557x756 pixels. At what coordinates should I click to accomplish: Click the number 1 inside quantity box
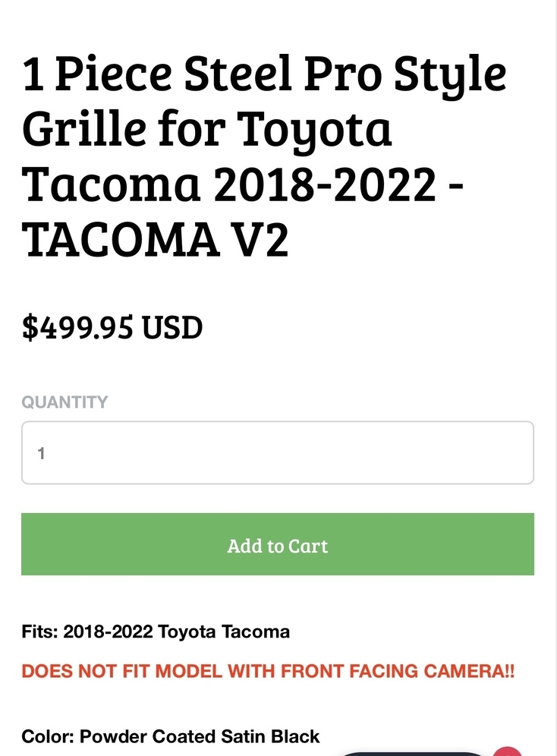[x=42, y=453]
